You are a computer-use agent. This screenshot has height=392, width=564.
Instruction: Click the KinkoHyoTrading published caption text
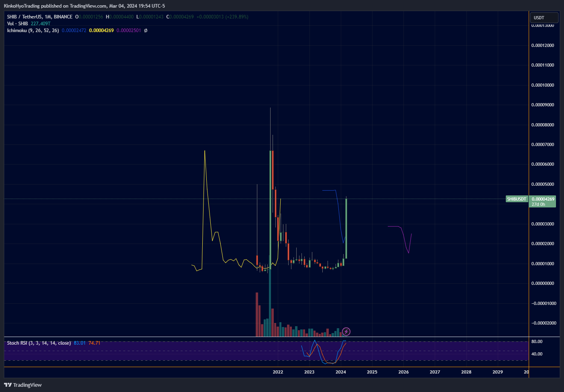pyautogui.click(x=84, y=6)
